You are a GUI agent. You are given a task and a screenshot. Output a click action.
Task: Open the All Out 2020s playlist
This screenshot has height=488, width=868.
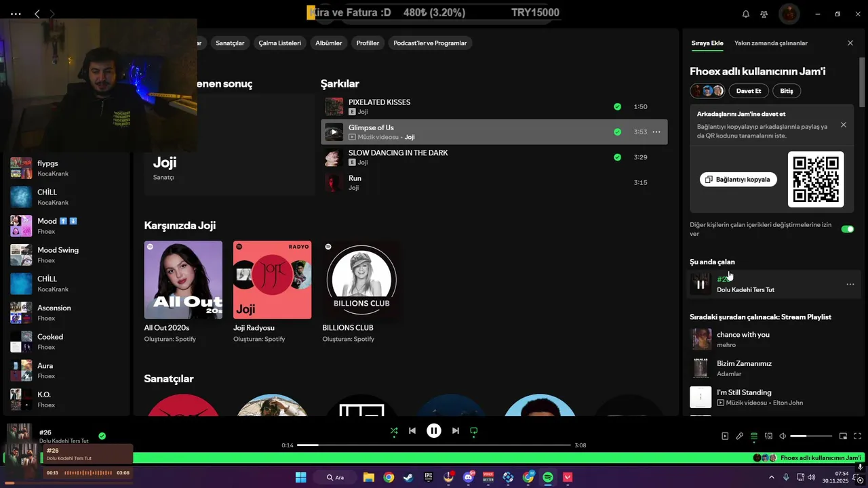(183, 292)
